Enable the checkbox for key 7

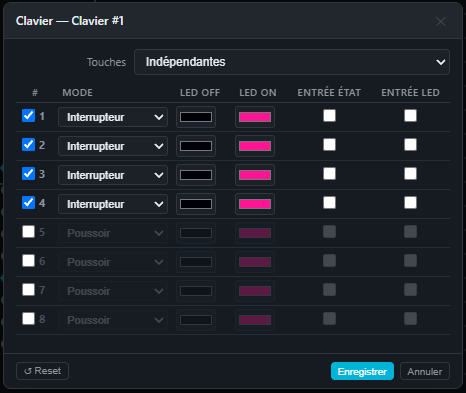click(28, 290)
